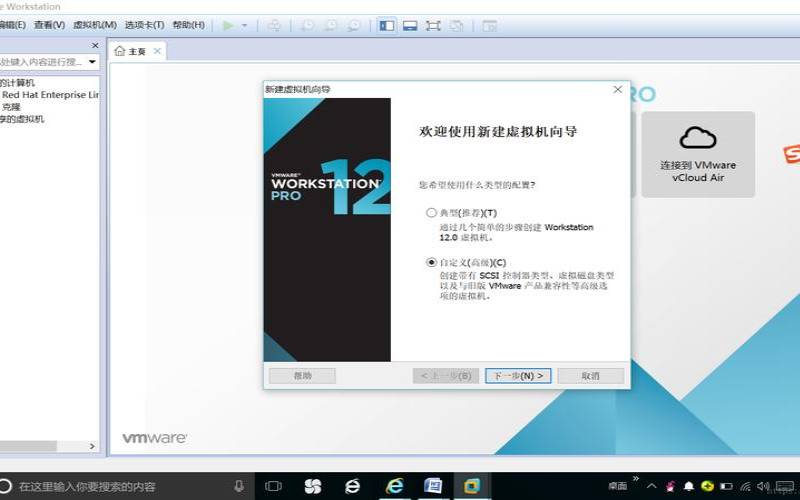Open the power options dropdown arrow
Image resolution: width=800 pixels, height=500 pixels.
point(244,26)
